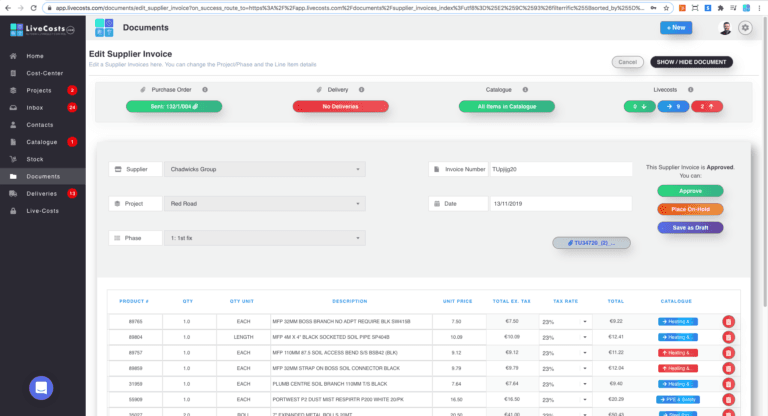This screenshot has width=768, height=416.
Task: Click the user profile avatar
Action: pyautogui.click(x=724, y=28)
